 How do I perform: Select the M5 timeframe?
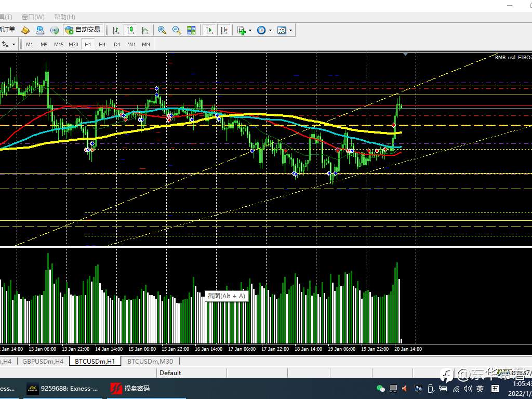[x=44, y=45]
